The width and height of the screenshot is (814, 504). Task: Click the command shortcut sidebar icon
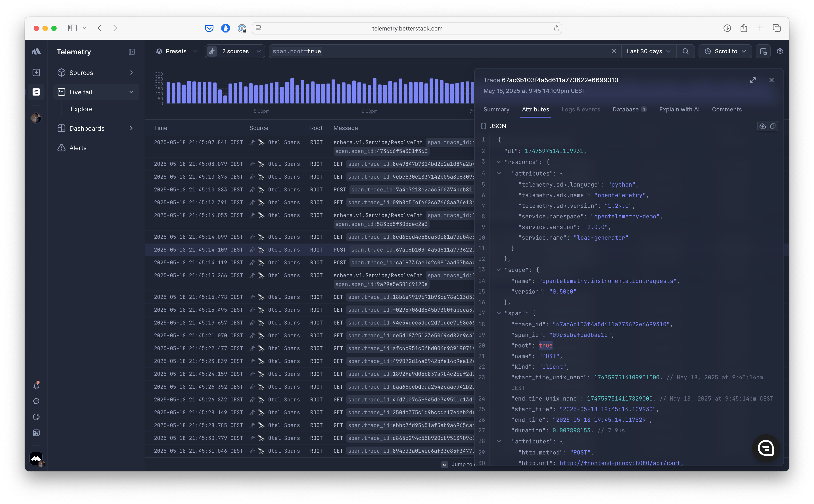(36, 433)
